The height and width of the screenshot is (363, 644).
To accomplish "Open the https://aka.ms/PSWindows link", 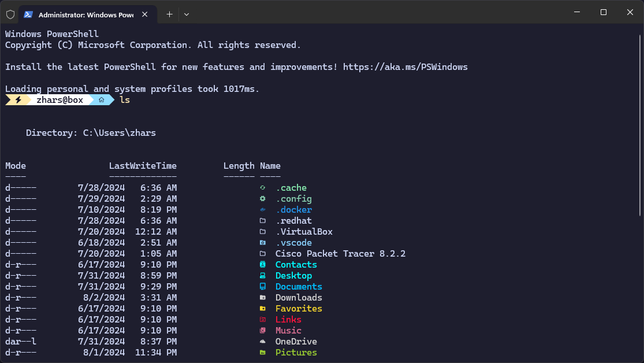I will (405, 67).
